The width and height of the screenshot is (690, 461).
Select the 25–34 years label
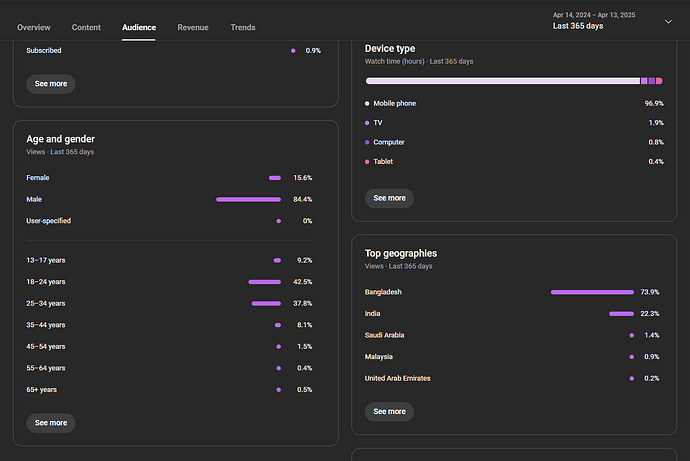[x=46, y=304]
